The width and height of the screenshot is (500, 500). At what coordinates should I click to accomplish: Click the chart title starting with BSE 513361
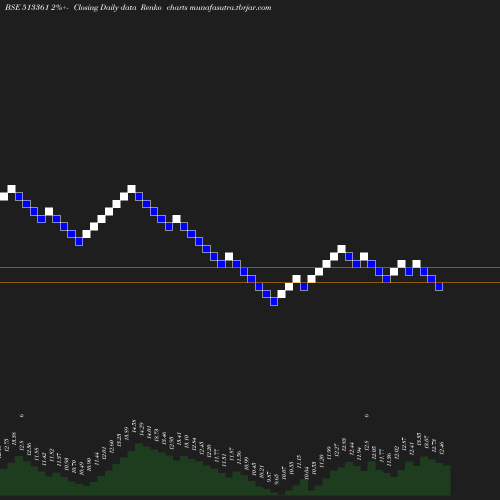(138, 8)
